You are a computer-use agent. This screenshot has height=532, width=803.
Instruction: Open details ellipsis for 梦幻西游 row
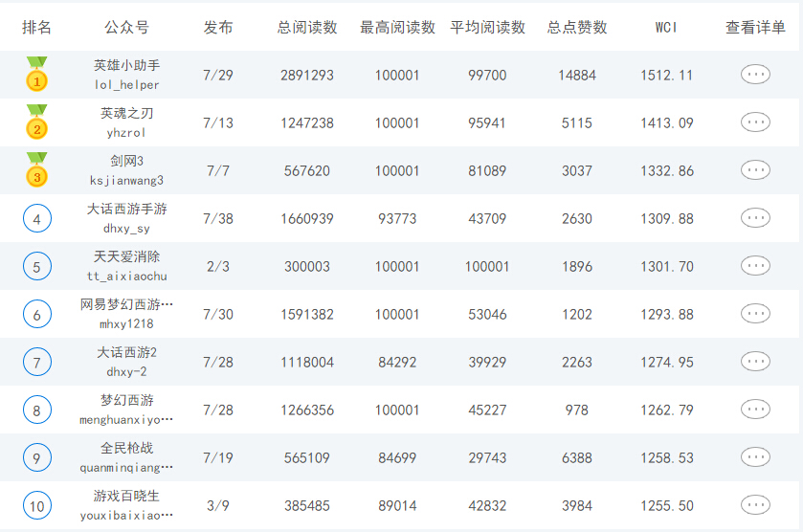click(755, 410)
